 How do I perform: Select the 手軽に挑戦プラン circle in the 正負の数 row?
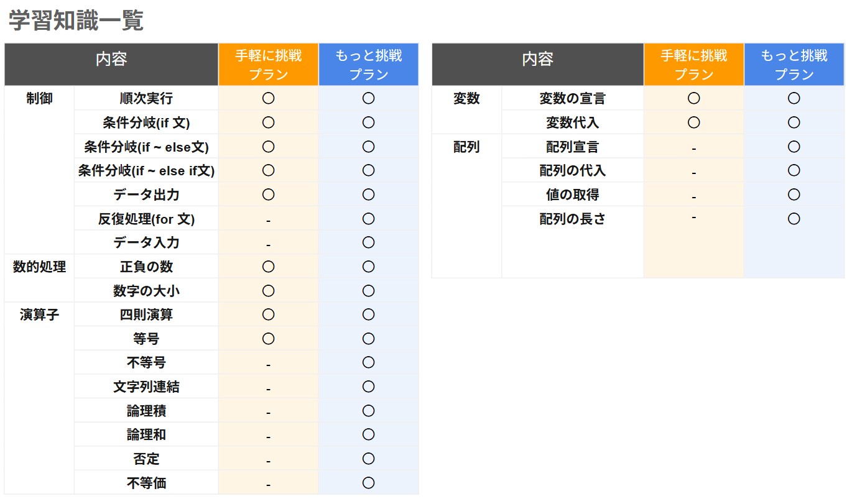pos(268,267)
